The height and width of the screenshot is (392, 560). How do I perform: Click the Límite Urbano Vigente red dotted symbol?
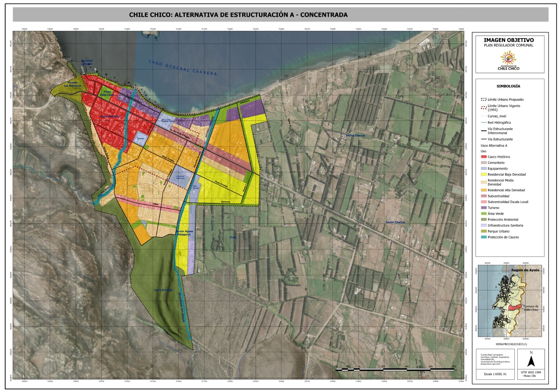click(484, 107)
